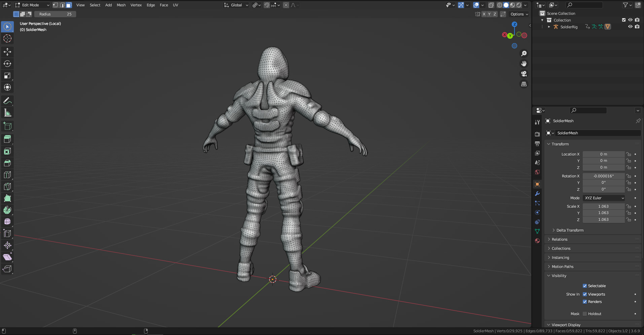Screen dimensions: 644x335
Task: Uncheck Show In Viewports checkbox
Action: coord(585,294)
